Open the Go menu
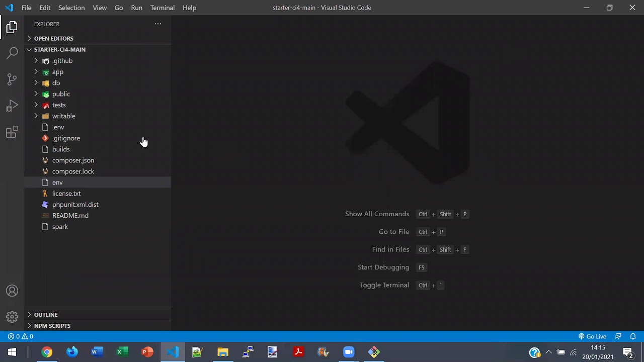The height and width of the screenshot is (362, 644). (119, 8)
